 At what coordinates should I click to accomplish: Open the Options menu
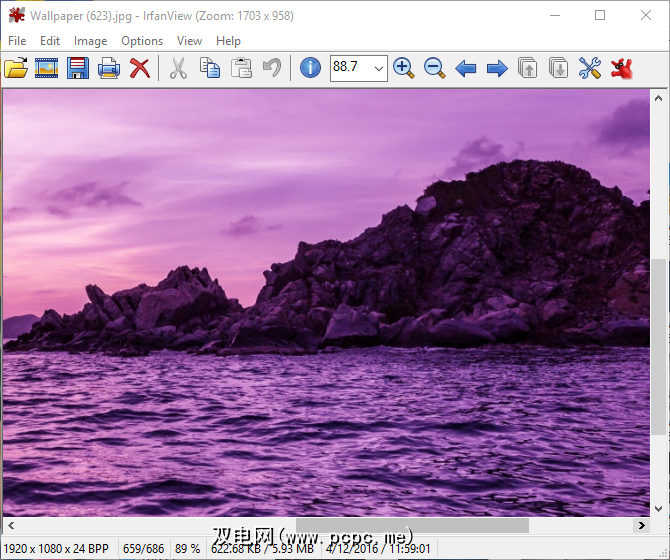pos(142,41)
